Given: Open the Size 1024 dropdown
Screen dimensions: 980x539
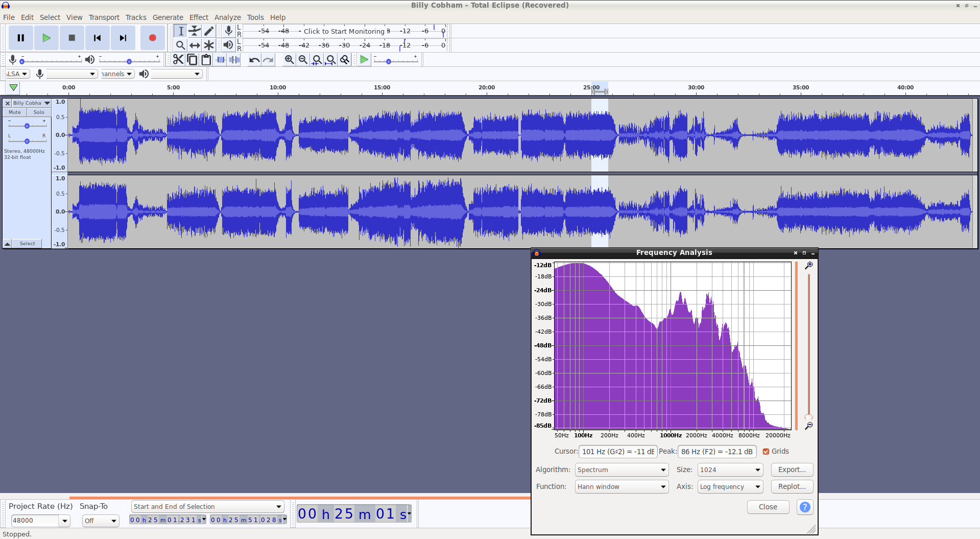Looking at the screenshot, I should click(730, 470).
